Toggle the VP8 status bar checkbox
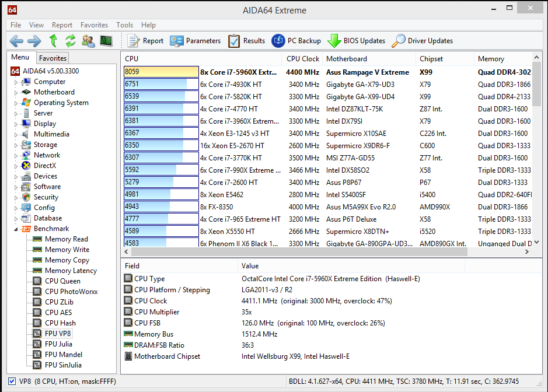The image size is (548, 392). [x=12, y=381]
